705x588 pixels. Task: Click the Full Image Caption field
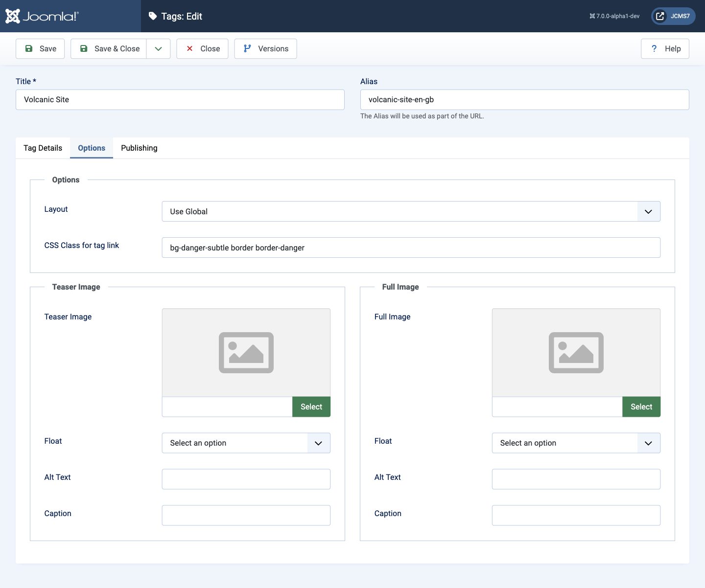click(x=576, y=515)
